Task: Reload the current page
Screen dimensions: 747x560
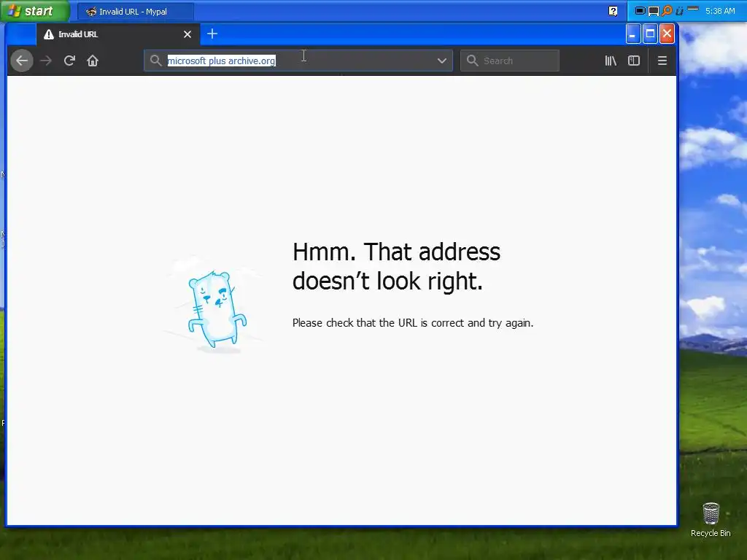Action: 69,61
